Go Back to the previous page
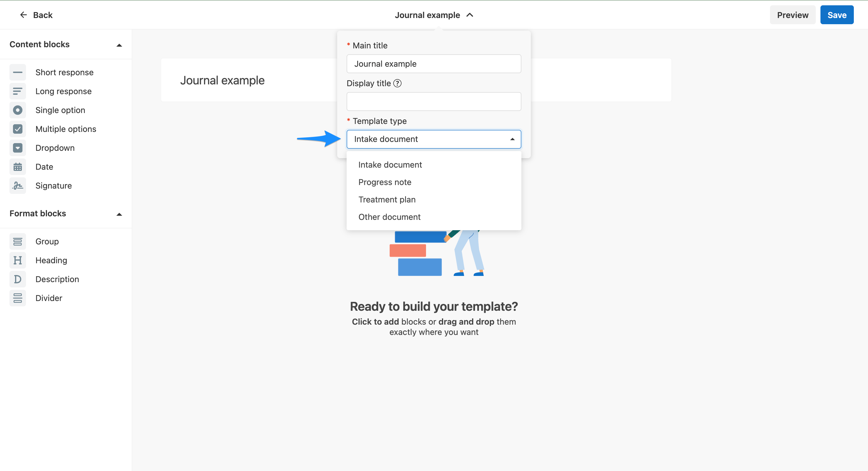Viewport: 868px width, 471px height. pos(36,15)
